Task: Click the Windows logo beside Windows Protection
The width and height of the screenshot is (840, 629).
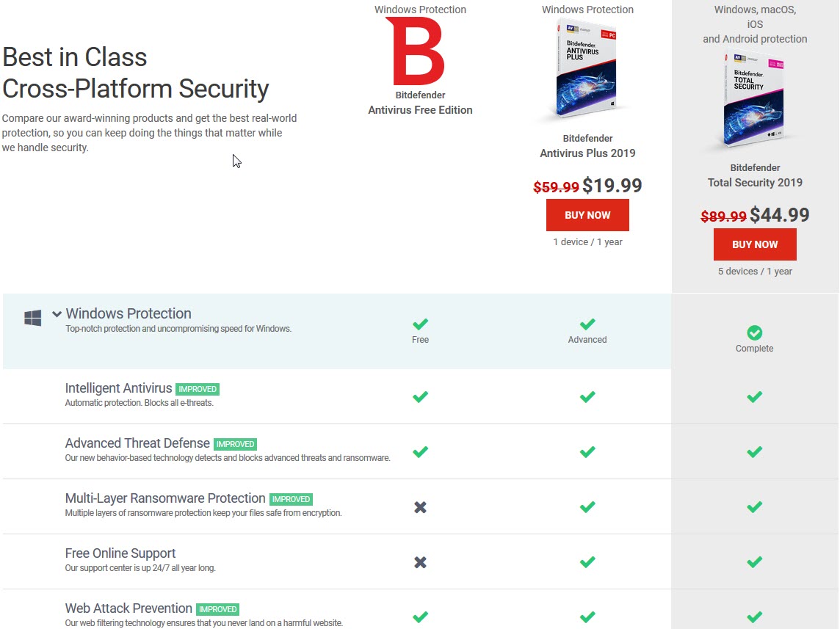Action: (32, 318)
